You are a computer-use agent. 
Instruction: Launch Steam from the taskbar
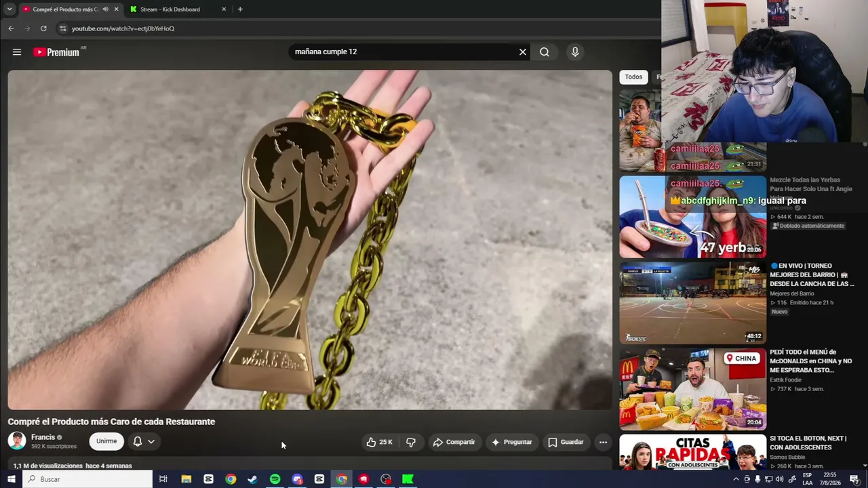(253, 479)
